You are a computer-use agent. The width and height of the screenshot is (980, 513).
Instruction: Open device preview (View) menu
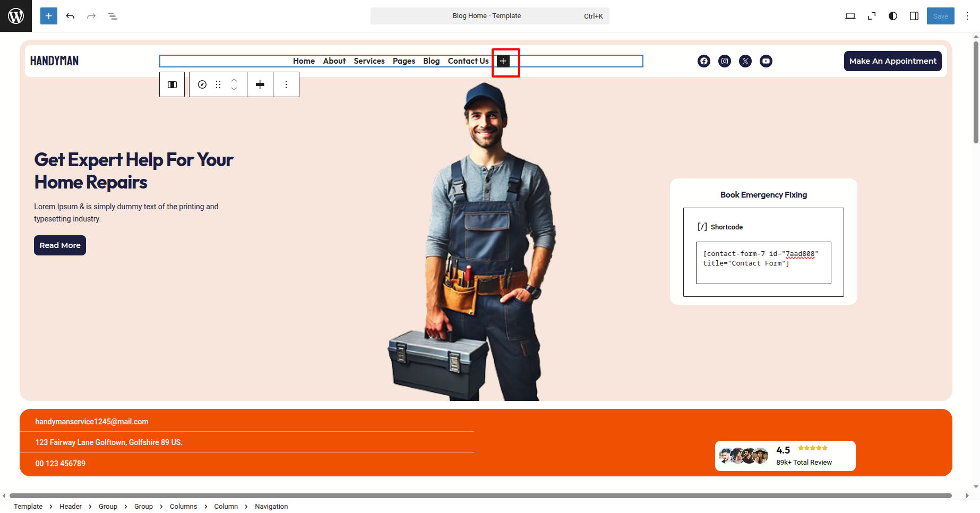850,16
